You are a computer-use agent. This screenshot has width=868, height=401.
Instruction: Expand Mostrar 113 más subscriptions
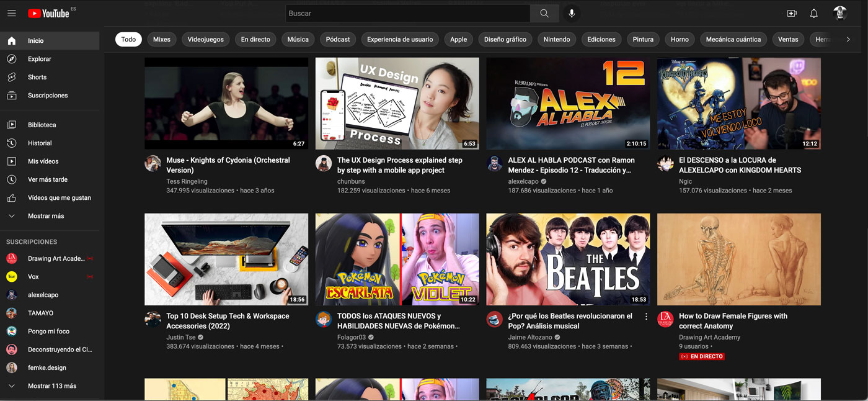(50, 385)
